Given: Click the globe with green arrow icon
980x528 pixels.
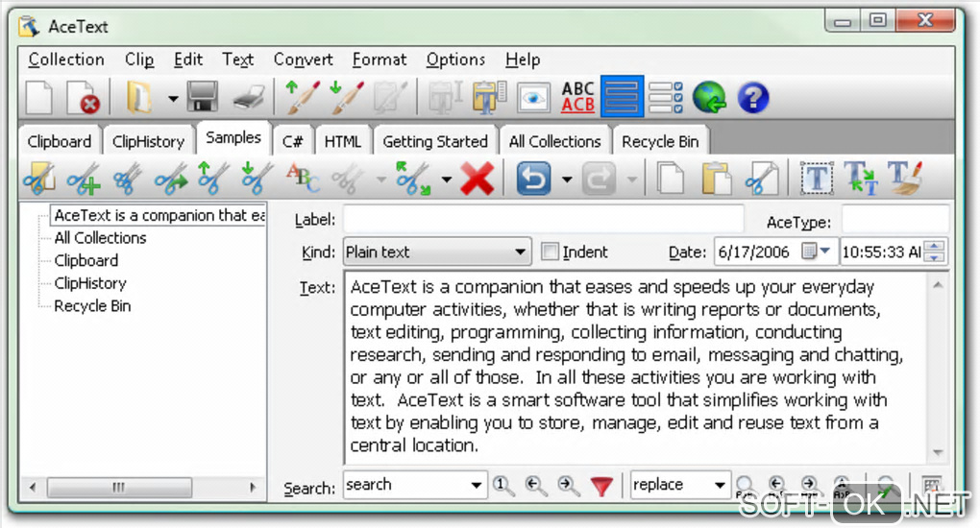Looking at the screenshot, I should 709,98.
